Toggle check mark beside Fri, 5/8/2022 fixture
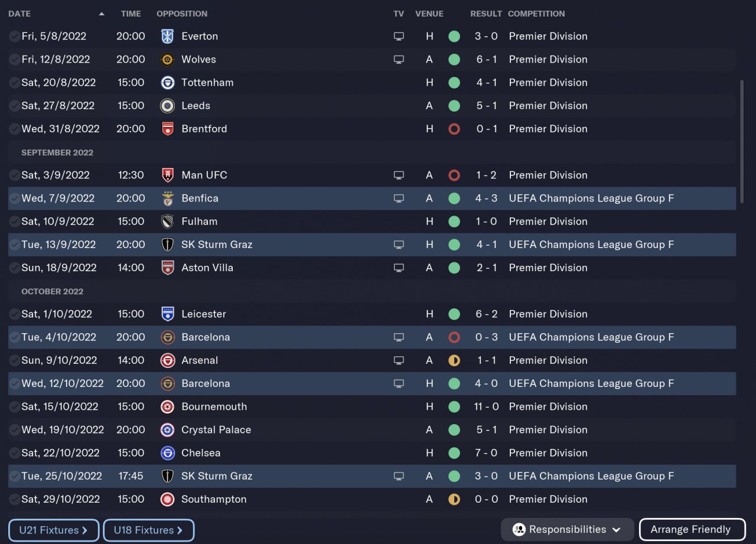This screenshot has height=544, width=756. (x=14, y=36)
